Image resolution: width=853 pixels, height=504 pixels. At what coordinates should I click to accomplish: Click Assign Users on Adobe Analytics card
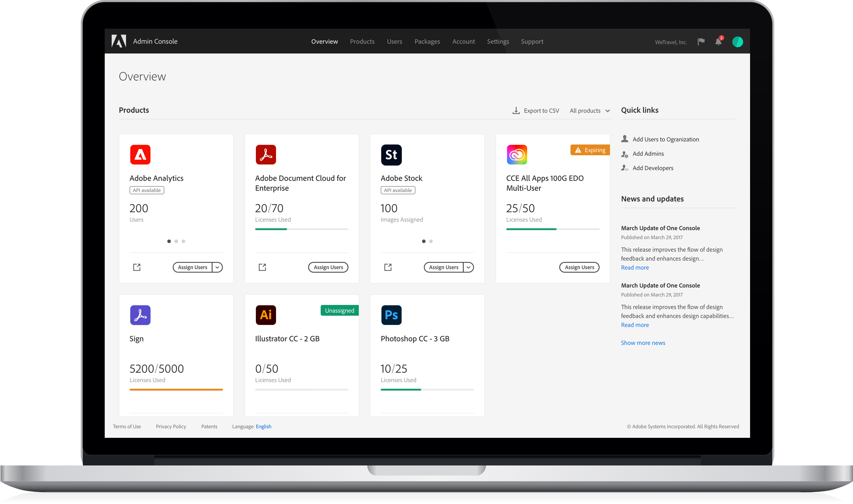[x=192, y=267]
